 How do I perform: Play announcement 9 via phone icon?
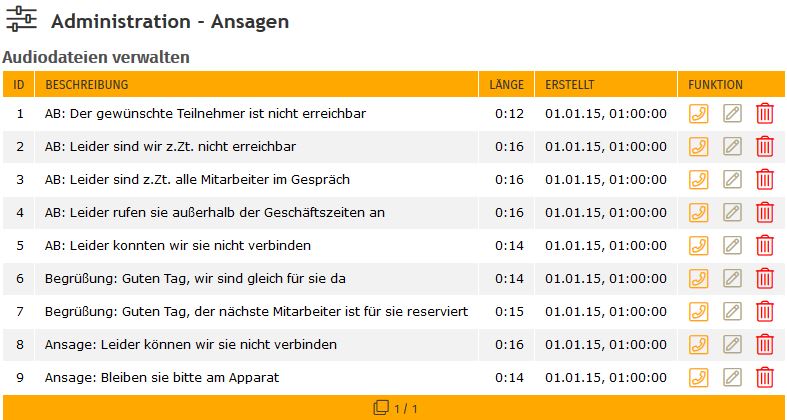click(x=699, y=378)
